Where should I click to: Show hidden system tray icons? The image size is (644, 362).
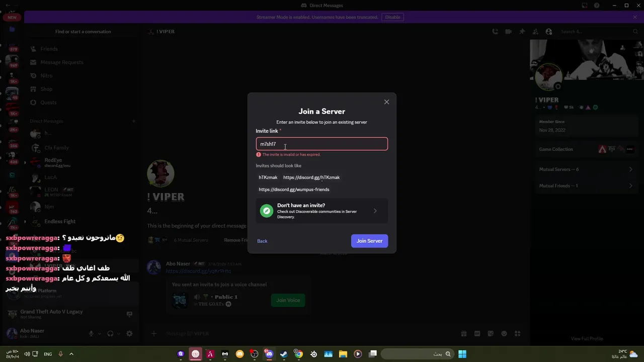[x=71, y=354]
